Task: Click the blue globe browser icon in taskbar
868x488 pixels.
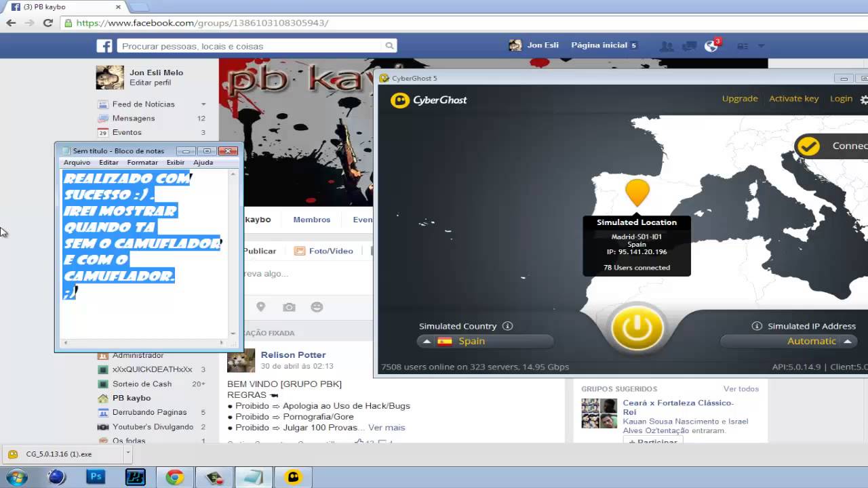Action: (56, 476)
